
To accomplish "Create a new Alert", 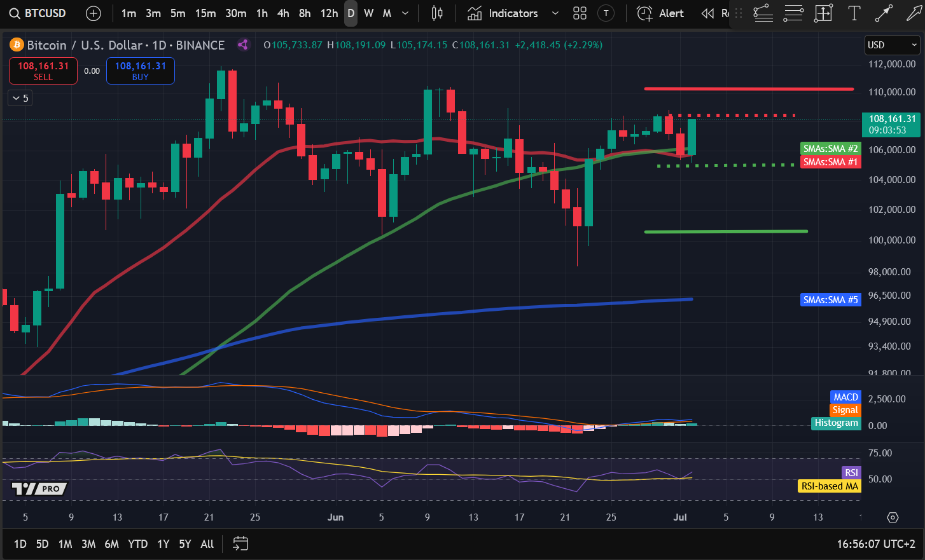I will pyautogui.click(x=661, y=13).
